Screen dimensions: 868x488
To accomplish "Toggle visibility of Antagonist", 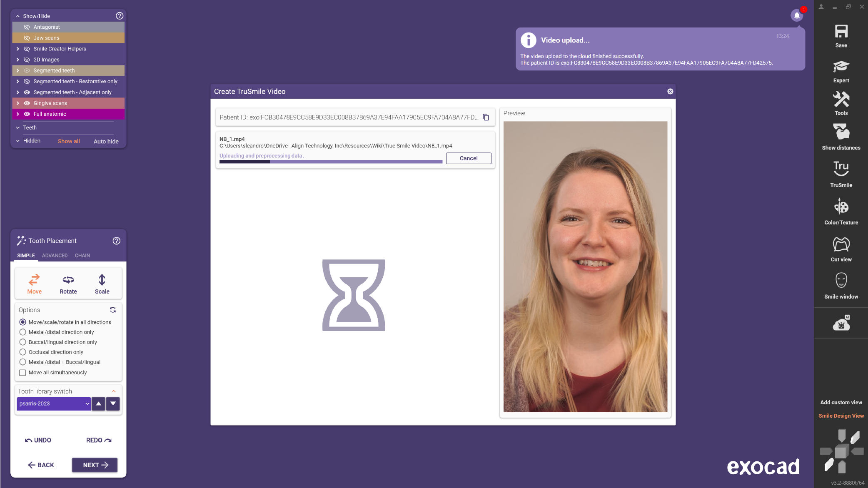I will [27, 27].
